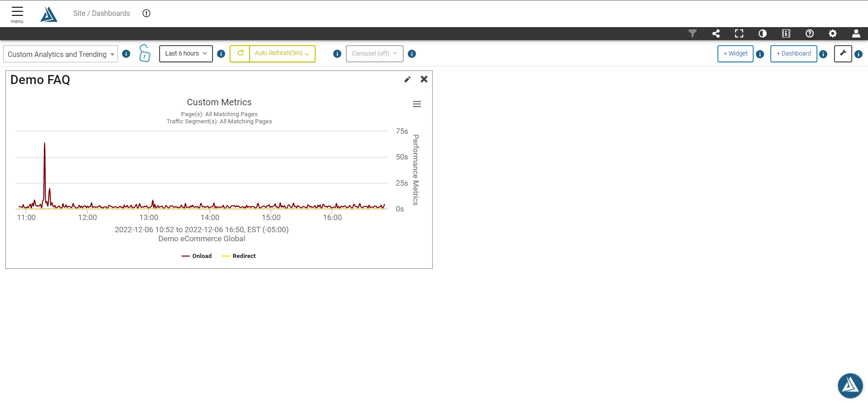
Task: Open the settings gear icon
Action: (x=833, y=33)
